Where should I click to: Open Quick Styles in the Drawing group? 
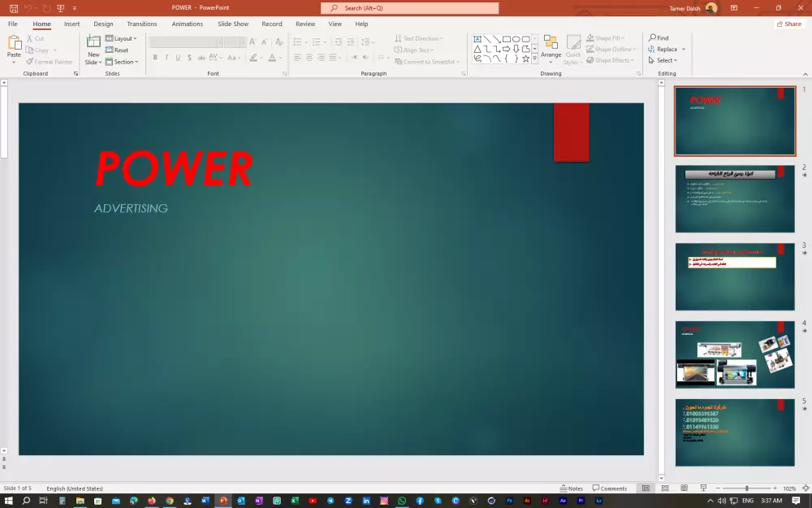tap(572, 50)
